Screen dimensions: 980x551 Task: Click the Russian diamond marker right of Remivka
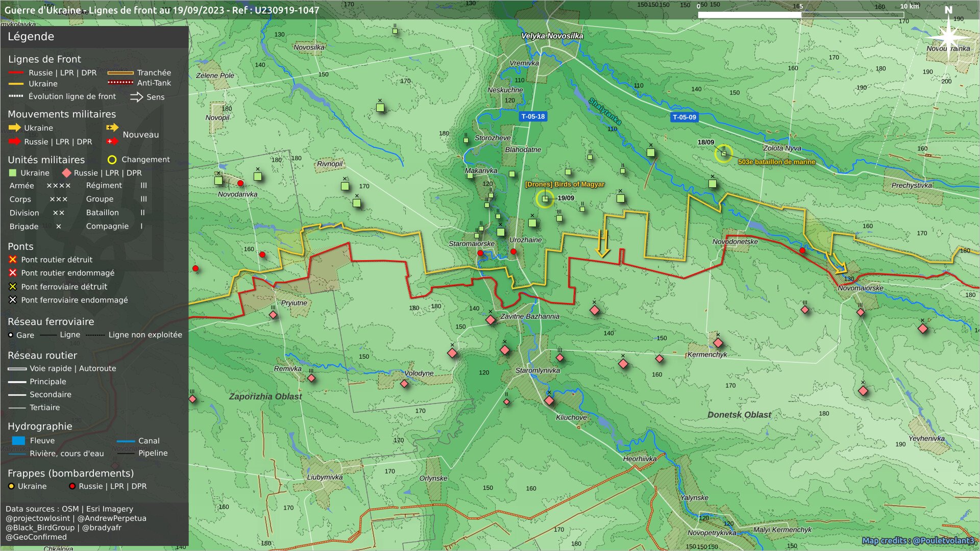coord(311,378)
